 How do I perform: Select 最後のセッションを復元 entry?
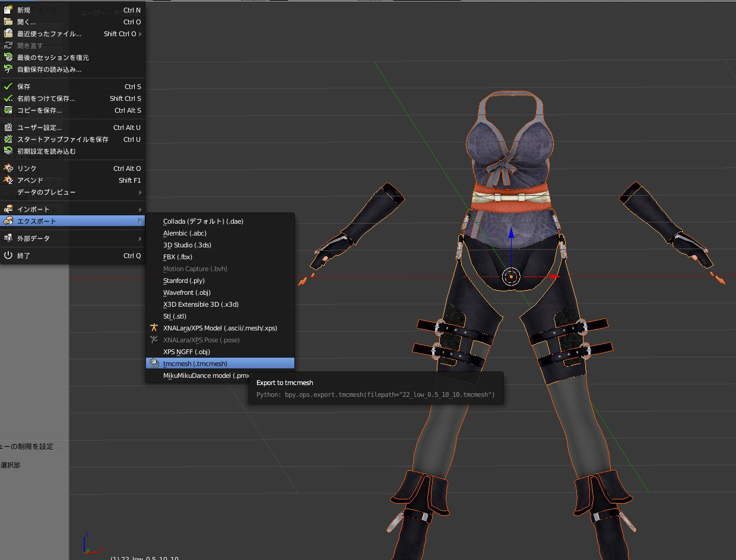[x=72, y=58]
